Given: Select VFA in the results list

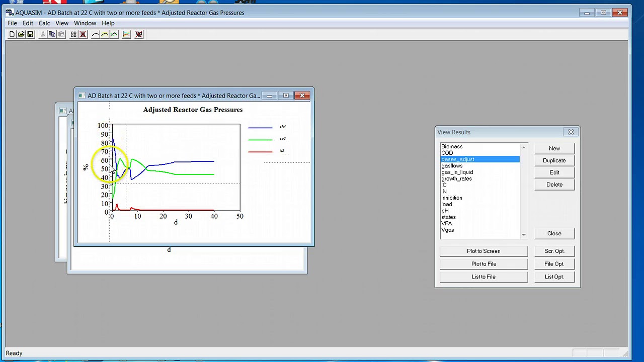Looking at the screenshot, I should coord(480,223).
